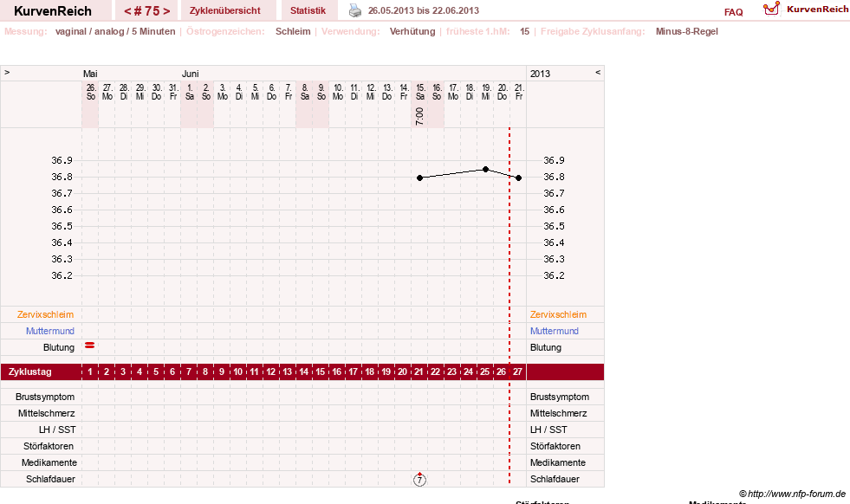The height and width of the screenshot is (504, 850).
Task: Click the vaginal / analog / 5 Minuten value
Action: (115, 31)
